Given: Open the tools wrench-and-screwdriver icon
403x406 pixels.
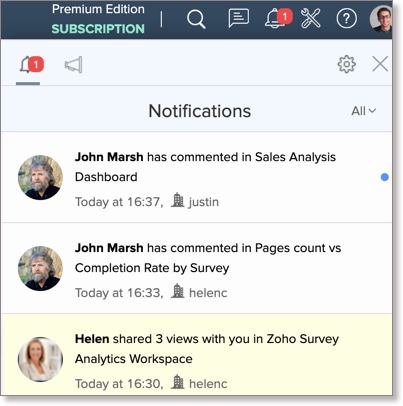Looking at the screenshot, I should pos(311,18).
